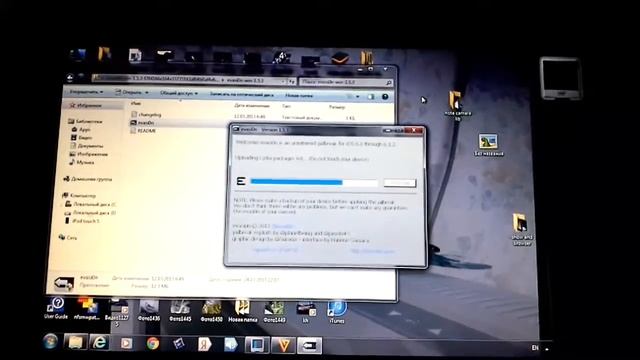Click the evasi0n 'E' logo icon
This screenshot has width=640, height=360.
click(241, 181)
